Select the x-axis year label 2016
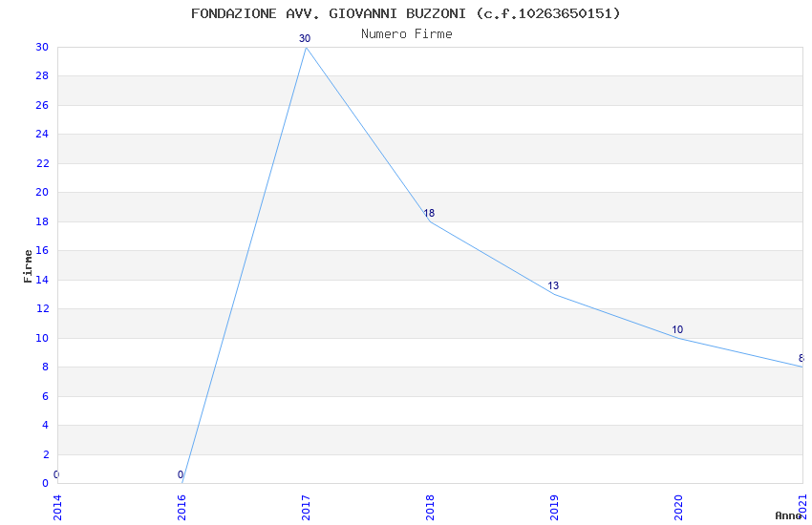 click(x=182, y=508)
